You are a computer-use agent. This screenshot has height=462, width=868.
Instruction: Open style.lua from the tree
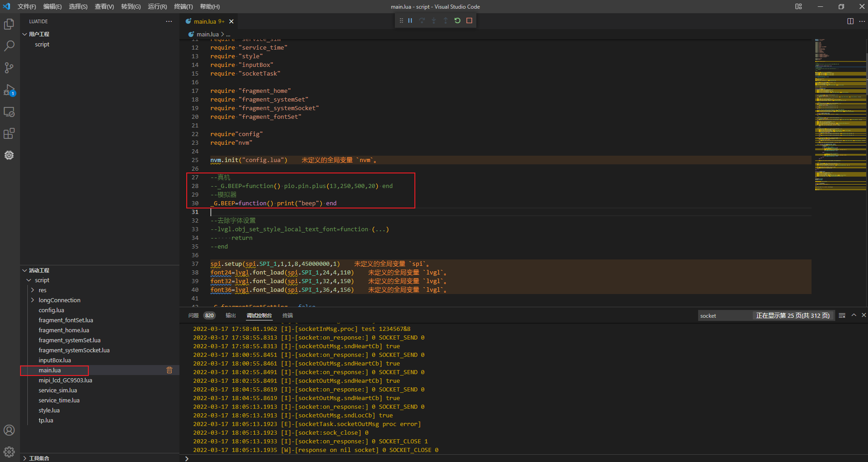coord(49,411)
